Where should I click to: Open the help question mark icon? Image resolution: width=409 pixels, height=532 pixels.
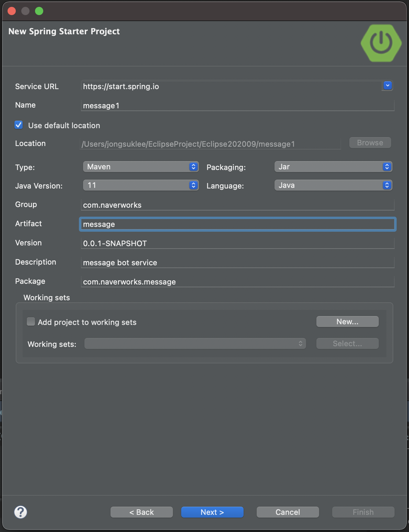(21, 512)
